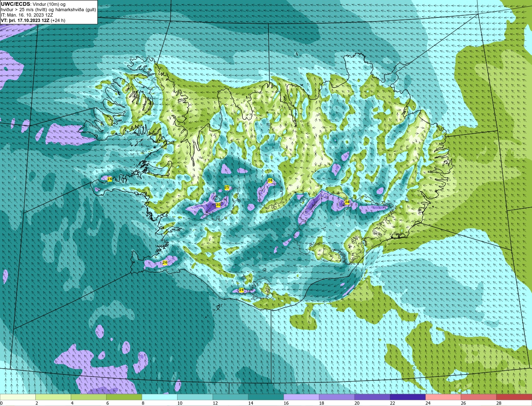Click the legend scale number 16
532x406 pixels.
286,403
